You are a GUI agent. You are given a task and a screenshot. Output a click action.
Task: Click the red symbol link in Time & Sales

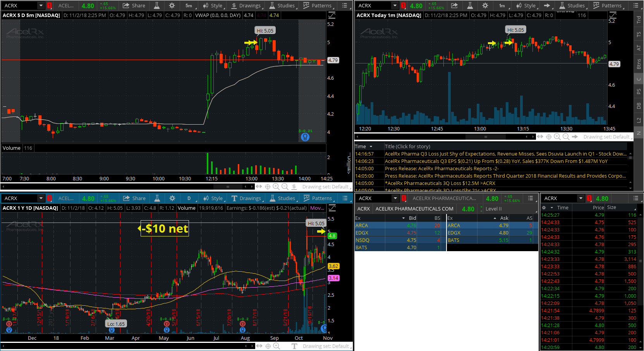pyautogui.click(x=589, y=198)
